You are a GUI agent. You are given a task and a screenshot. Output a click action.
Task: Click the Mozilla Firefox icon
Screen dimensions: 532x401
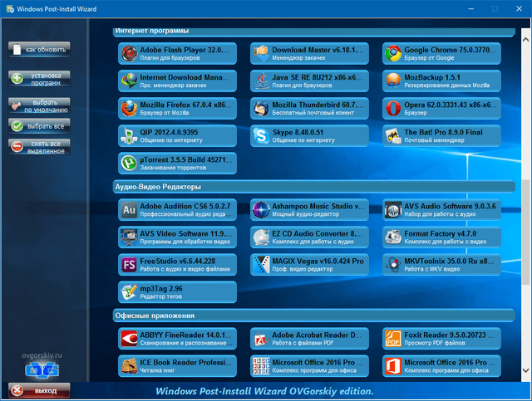coord(130,109)
